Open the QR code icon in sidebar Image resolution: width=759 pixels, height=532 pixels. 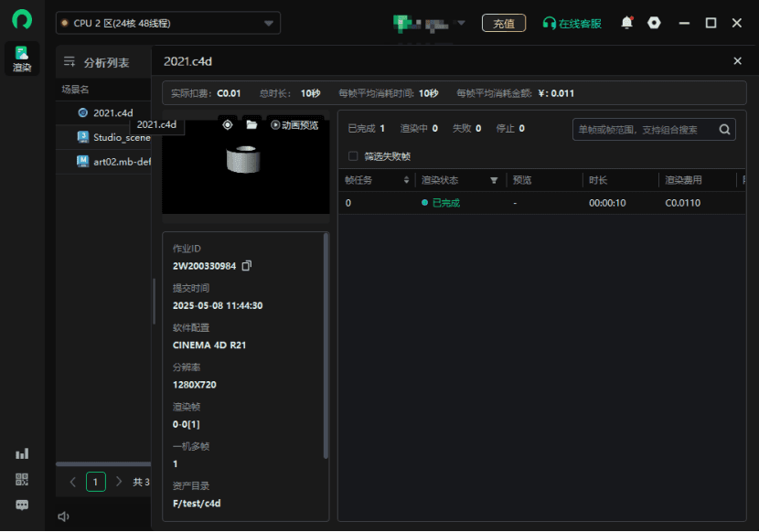click(22, 479)
